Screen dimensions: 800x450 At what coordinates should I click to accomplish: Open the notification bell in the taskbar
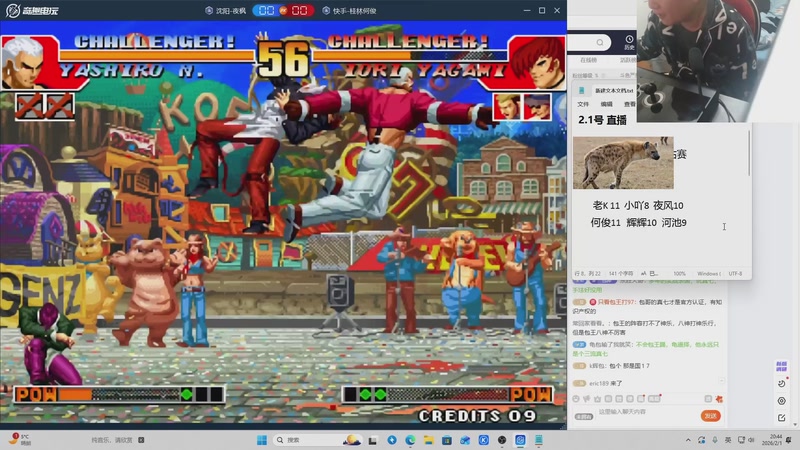[789, 440]
